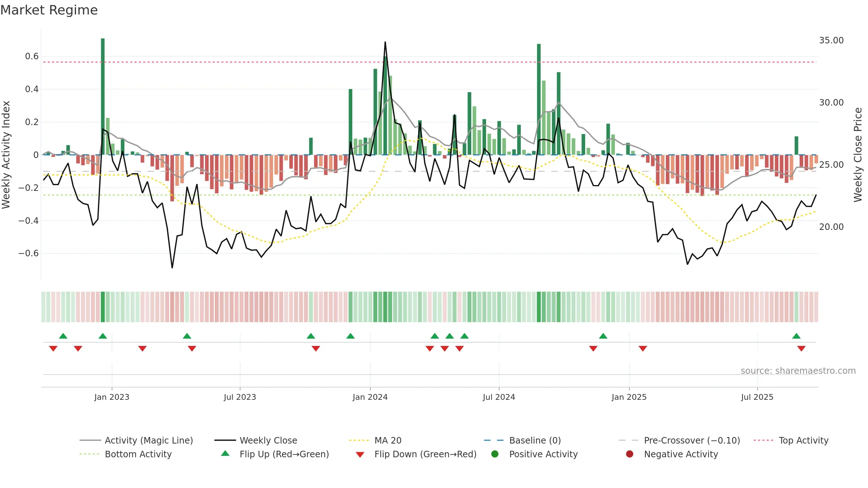Click the Jan 2023 x-axis label
The width and height of the screenshot is (868, 488).
112,397
